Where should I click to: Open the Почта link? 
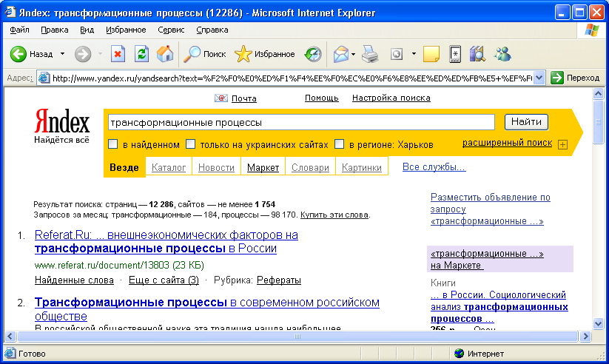(244, 98)
